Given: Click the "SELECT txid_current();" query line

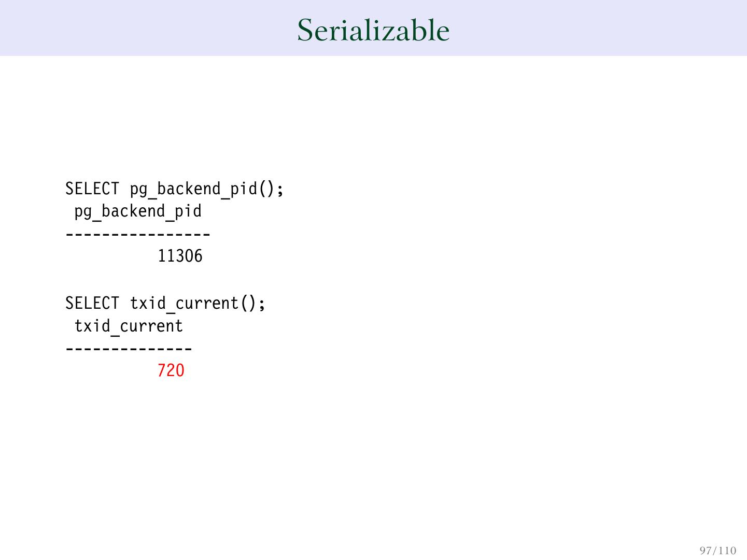Looking at the screenshot, I should [165, 303].
